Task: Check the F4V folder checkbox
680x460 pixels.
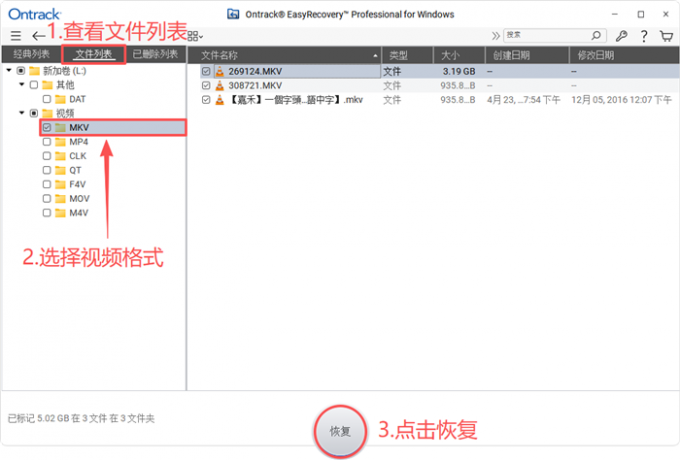Action: [47, 184]
